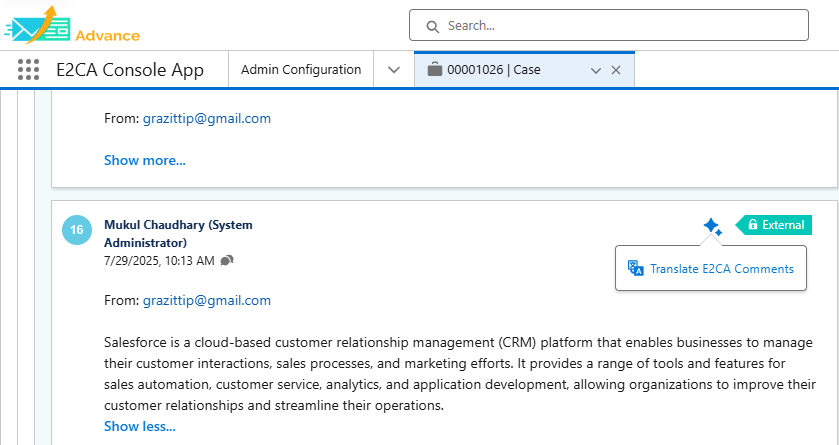Click the External lock badge

click(x=774, y=225)
